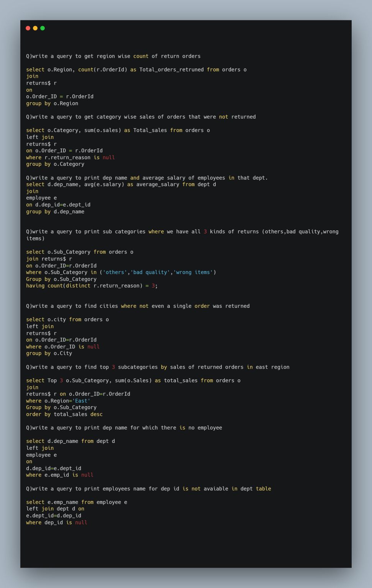Image resolution: width=372 pixels, height=588 pixels.
Task: Click the 'group by d.dep_name' line
Action: coord(55,212)
